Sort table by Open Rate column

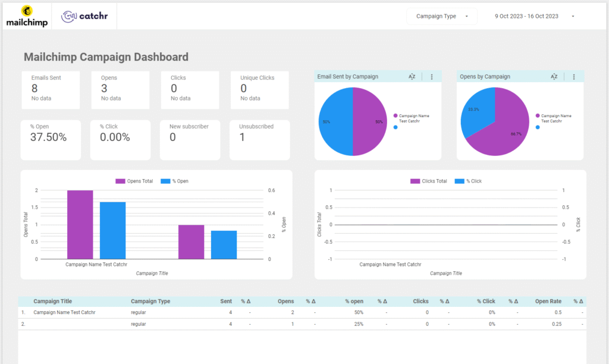pyautogui.click(x=548, y=301)
